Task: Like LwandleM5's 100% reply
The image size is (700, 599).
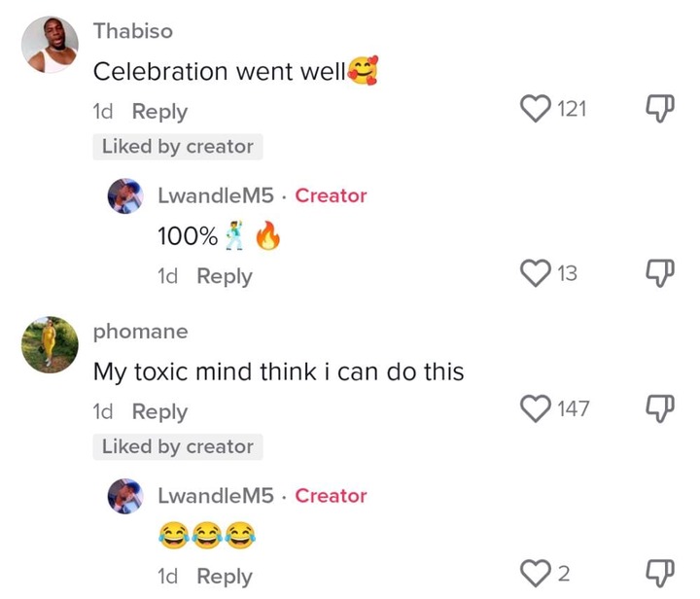Action: 536,274
